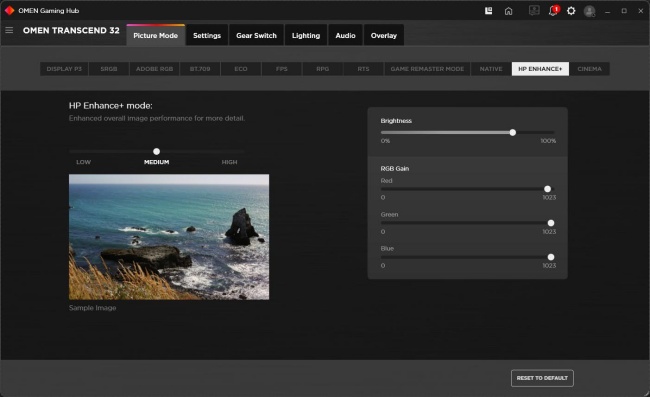Select the ECO picture mode
Image resolution: width=650 pixels, height=397 pixels.
[x=241, y=69]
